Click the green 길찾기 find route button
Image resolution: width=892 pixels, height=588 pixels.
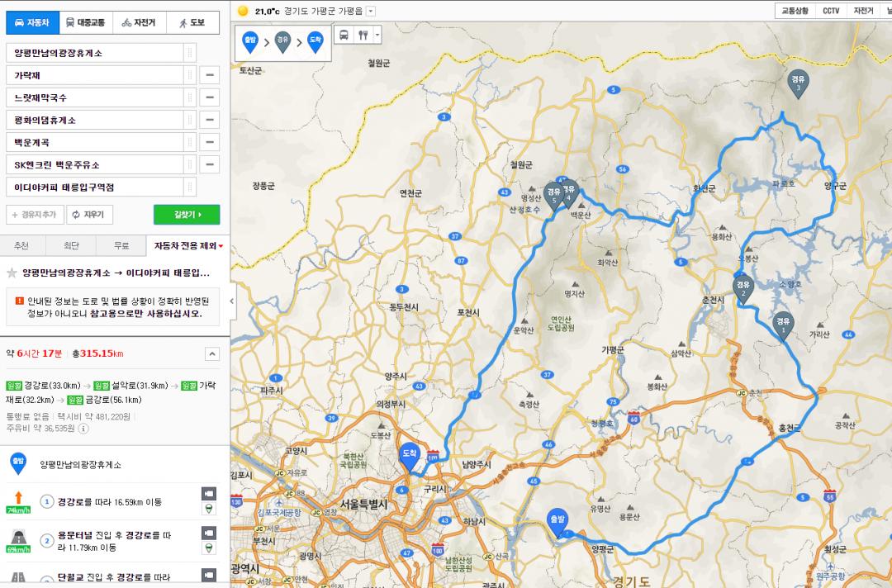[187, 215]
